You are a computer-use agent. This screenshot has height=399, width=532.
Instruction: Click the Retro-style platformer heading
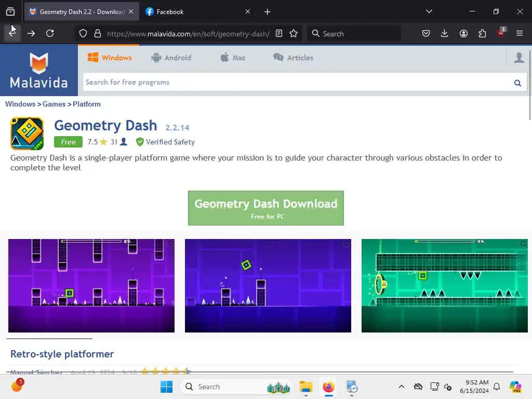tap(62, 354)
